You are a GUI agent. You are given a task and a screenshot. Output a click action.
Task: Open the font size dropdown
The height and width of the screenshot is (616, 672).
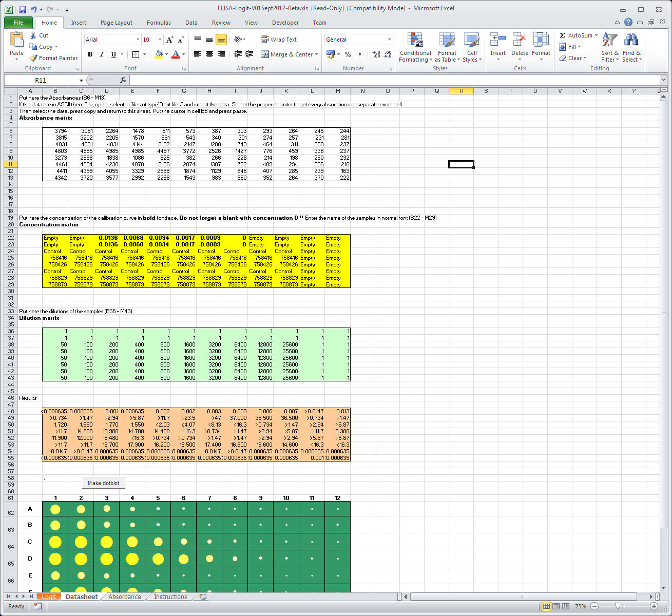point(160,40)
